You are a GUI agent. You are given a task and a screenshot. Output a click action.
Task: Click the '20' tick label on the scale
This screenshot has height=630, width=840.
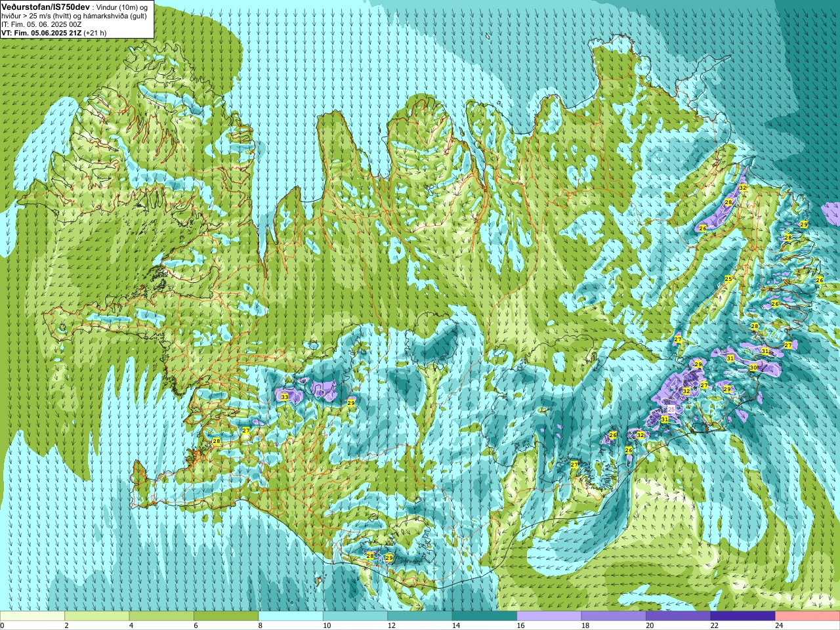click(648, 625)
